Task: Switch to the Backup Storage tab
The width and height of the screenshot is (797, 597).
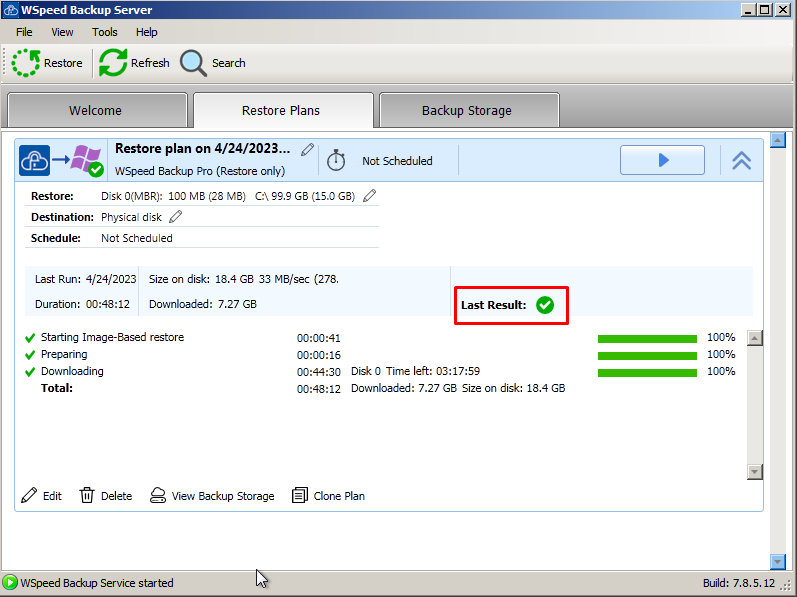Action: [469, 110]
